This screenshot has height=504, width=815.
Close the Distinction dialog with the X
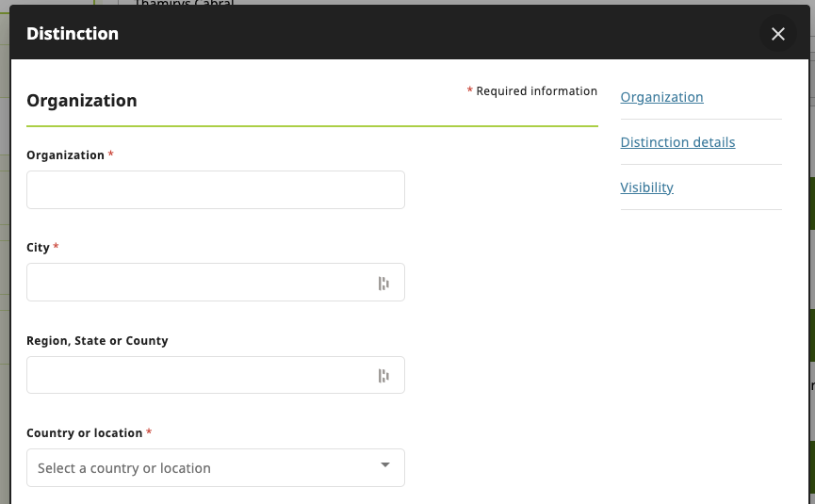click(x=777, y=34)
